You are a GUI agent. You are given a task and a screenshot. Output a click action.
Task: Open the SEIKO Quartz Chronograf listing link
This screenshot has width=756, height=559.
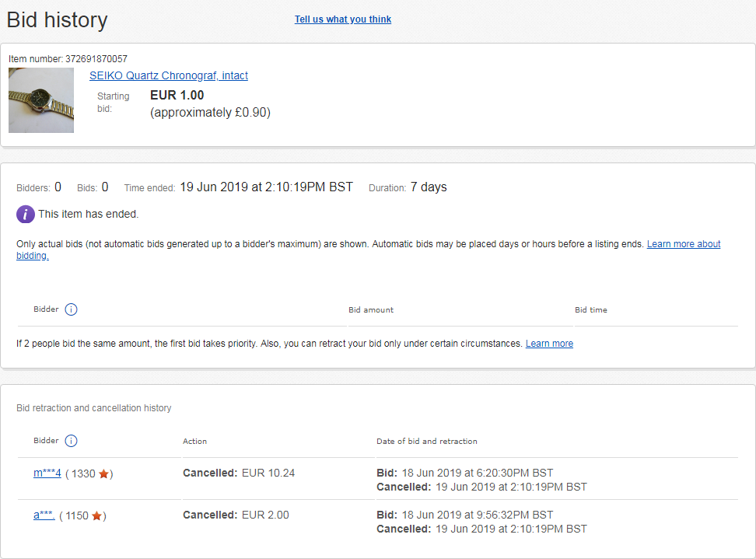pyautogui.click(x=169, y=75)
